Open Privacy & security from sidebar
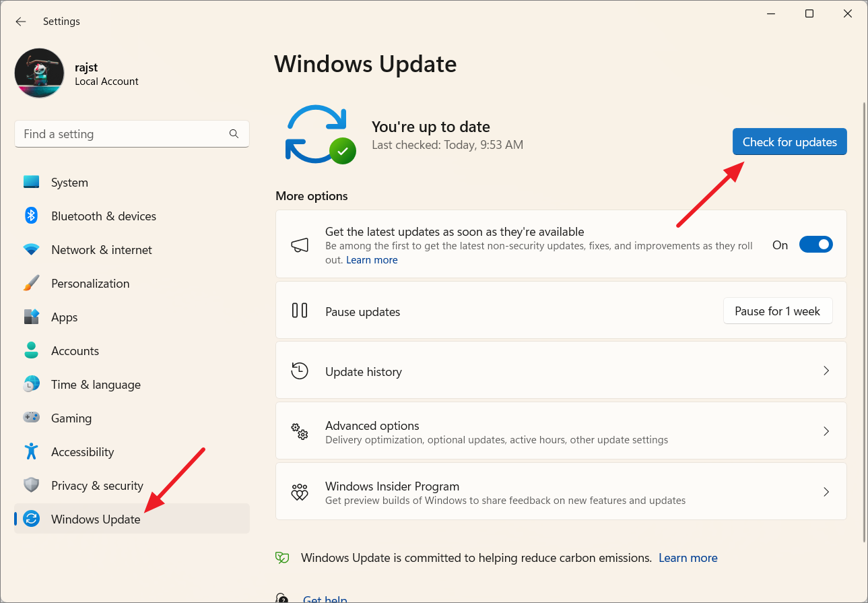Screen dimensions: 868x603 tap(97, 485)
